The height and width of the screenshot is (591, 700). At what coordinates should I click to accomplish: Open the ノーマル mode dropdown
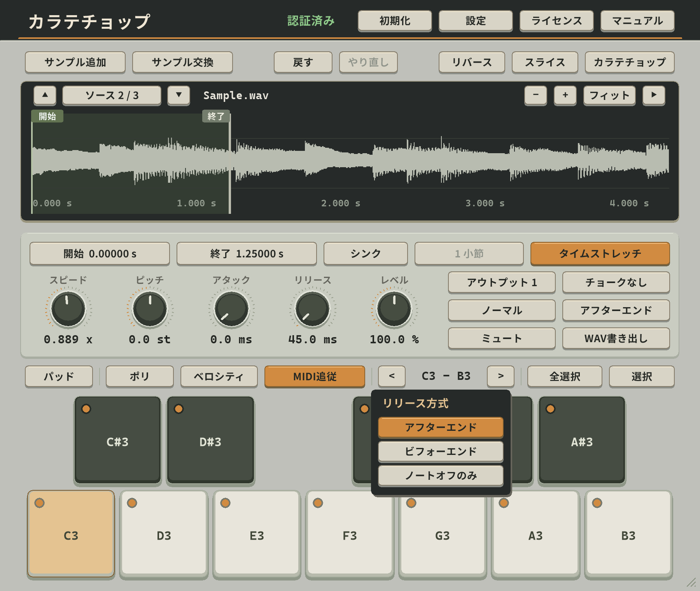502,310
